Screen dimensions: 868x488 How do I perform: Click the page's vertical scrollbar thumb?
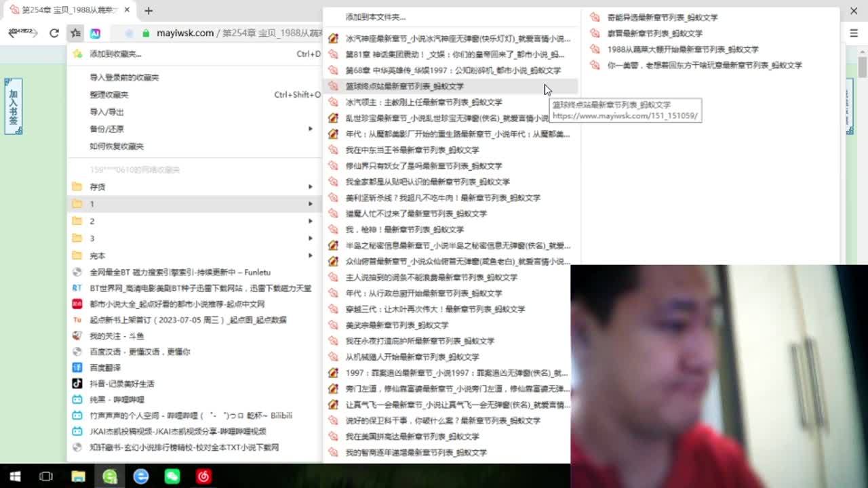(862, 68)
